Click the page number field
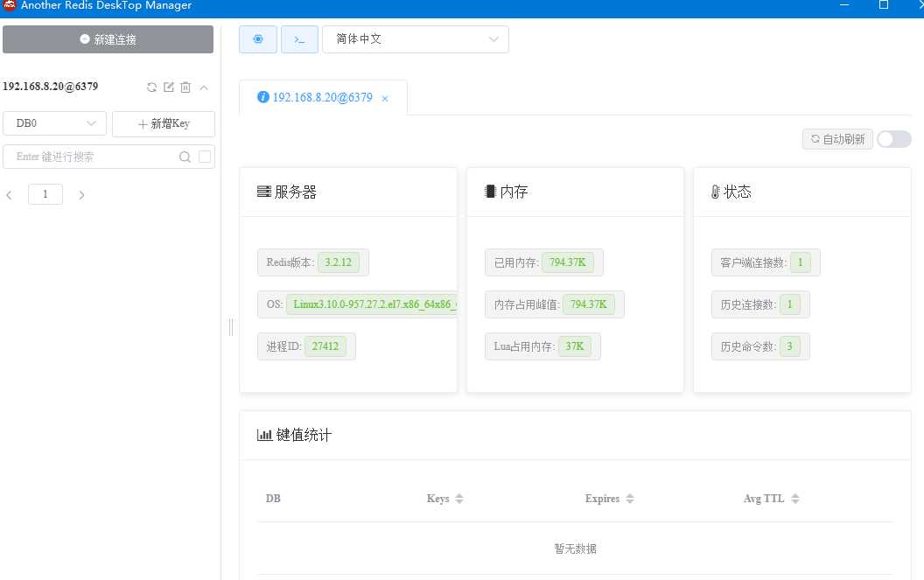924x580 pixels. point(45,194)
